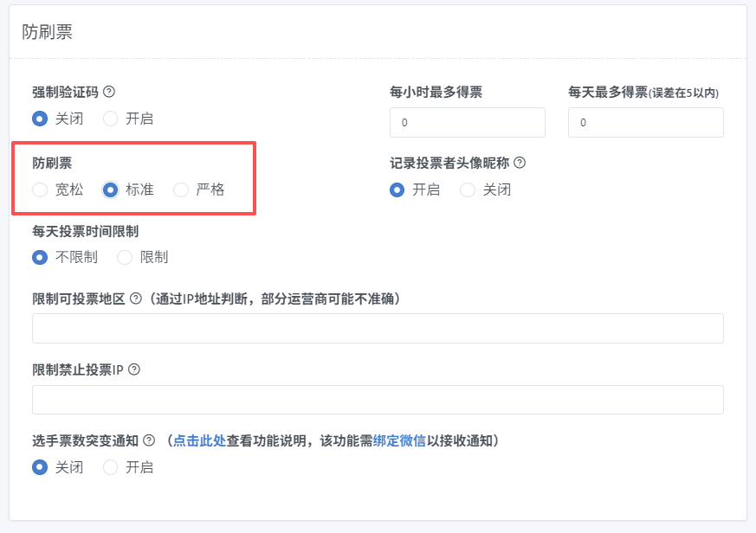Open help icon beside 选手票数突变通知
756x533 pixels.
150,440
